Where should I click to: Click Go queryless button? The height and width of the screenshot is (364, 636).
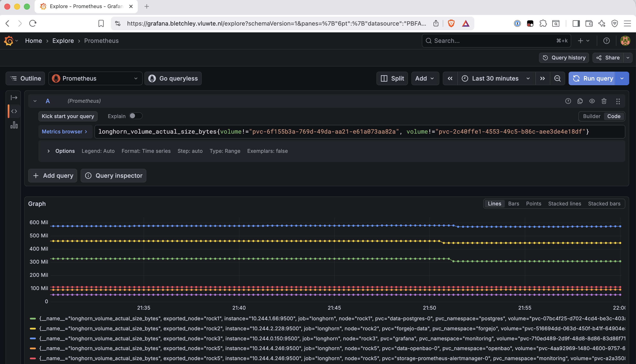(173, 78)
